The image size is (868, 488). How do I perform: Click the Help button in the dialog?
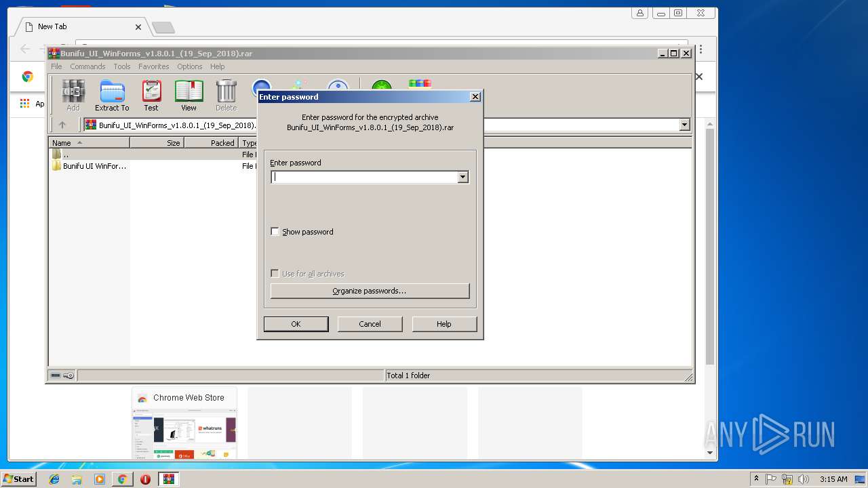pos(444,324)
